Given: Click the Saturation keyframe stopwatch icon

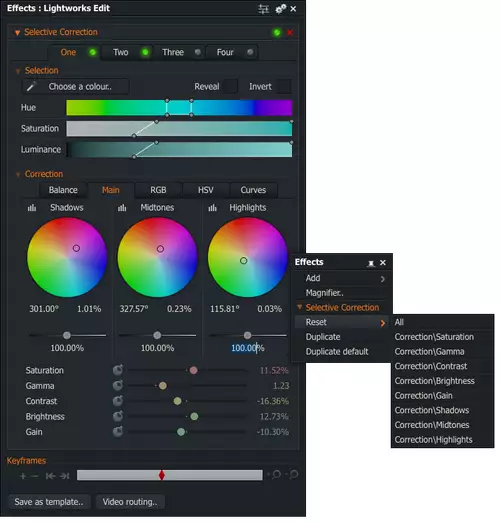Looking at the screenshot, I should coord(118,370).
